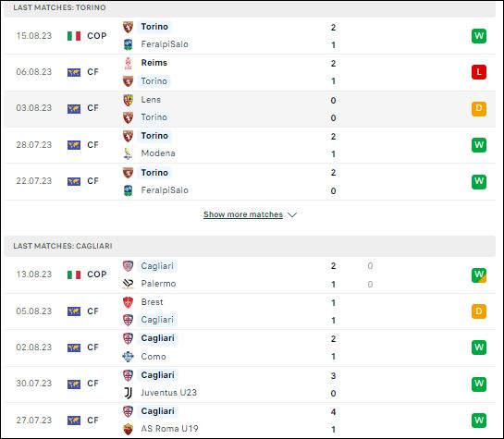Screen dimensions: 504x439
Task: Select the Last Matches: Torino header
Action: point(250,7)
